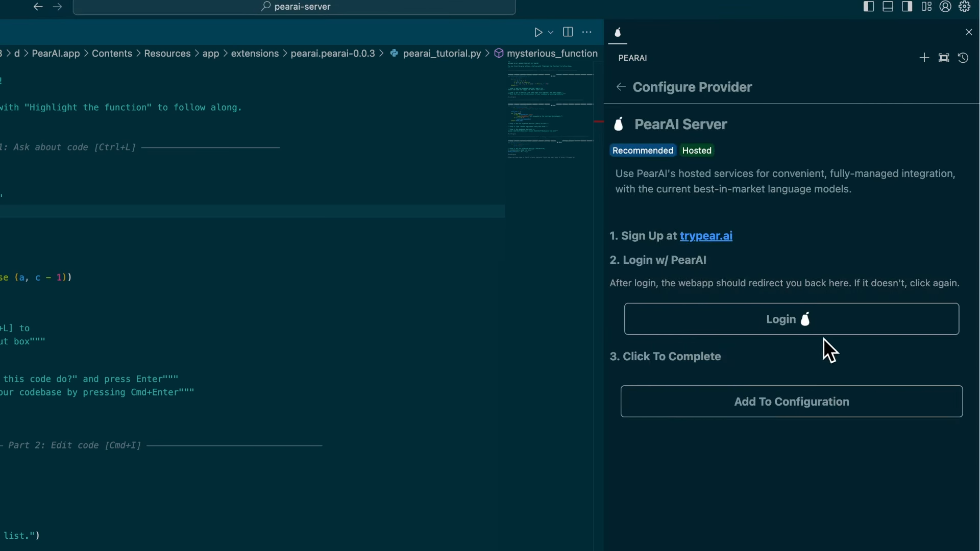Viewport: 980px width, 551px height.
Task: Select PearAI.app breadcrumb segment
Action: pyautogui.click(x=56, y=54)
